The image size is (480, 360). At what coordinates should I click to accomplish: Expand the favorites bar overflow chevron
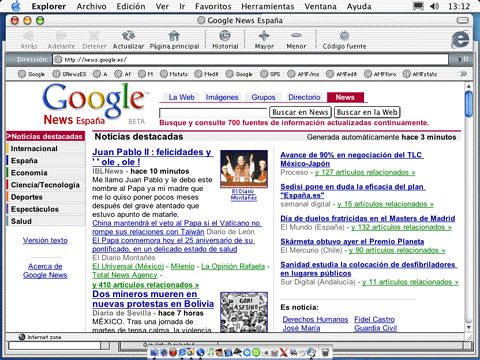point(463,74)
